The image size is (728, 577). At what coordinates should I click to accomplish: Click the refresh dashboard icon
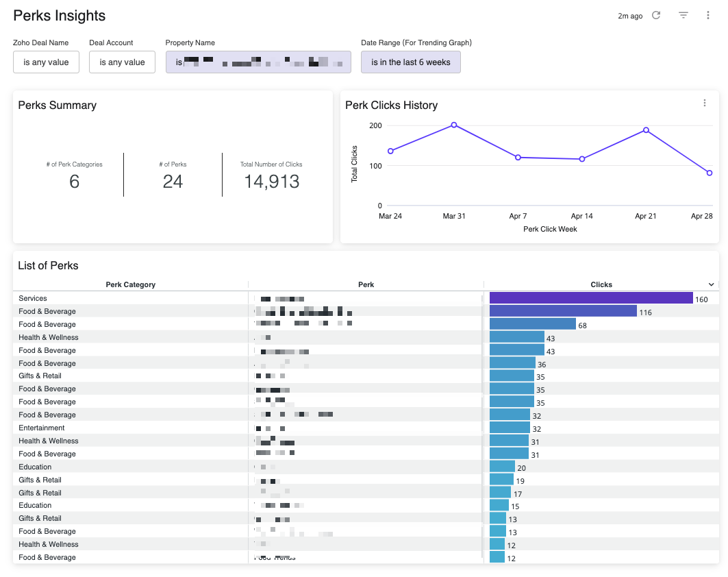pyautogui.click(x=656, y=15)
